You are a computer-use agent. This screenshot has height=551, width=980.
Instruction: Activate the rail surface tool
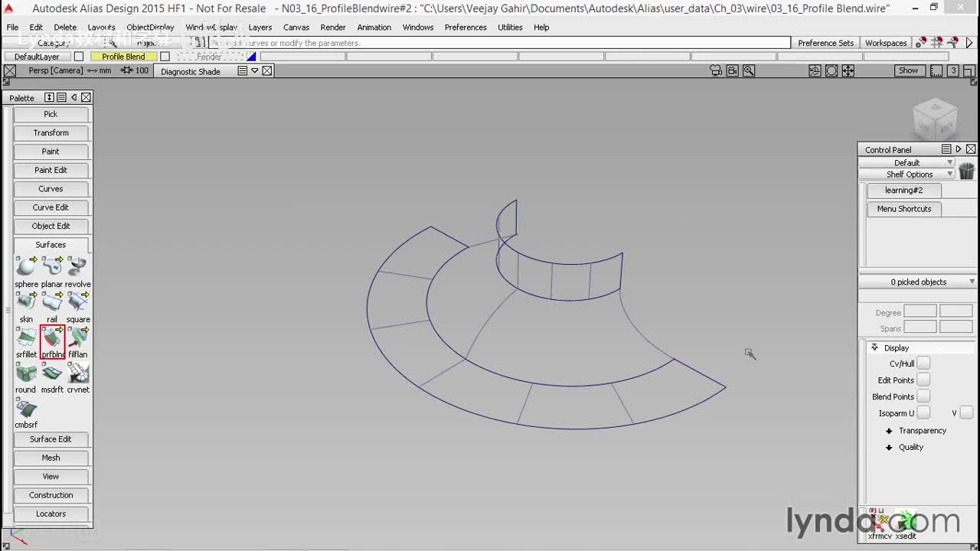click(x=52, y=302)
